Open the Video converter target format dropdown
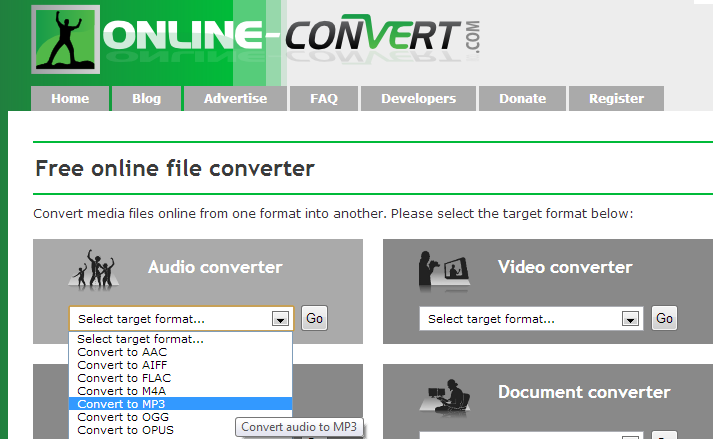The image size is (713, 439). click(531, 318)
